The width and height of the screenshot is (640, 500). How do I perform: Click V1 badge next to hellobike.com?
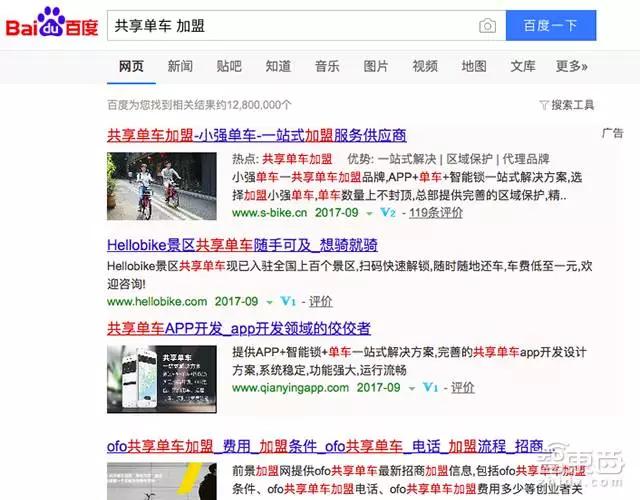tap(288, 302)
